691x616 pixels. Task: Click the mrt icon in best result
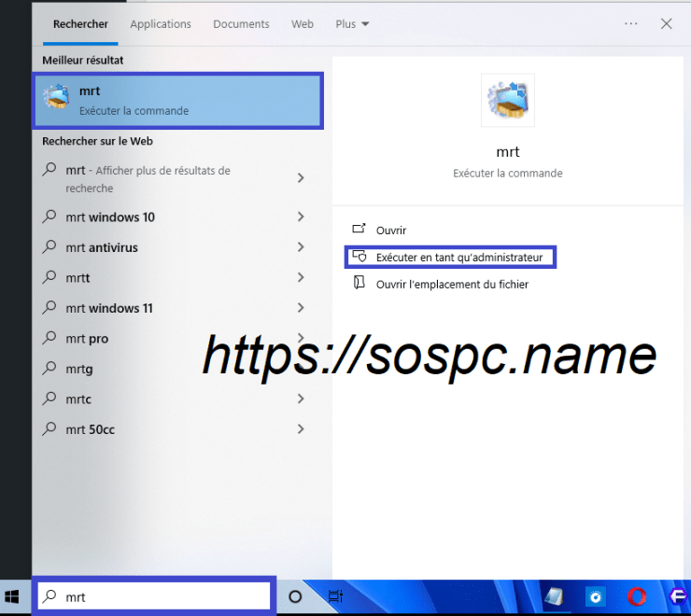point(56,96)
